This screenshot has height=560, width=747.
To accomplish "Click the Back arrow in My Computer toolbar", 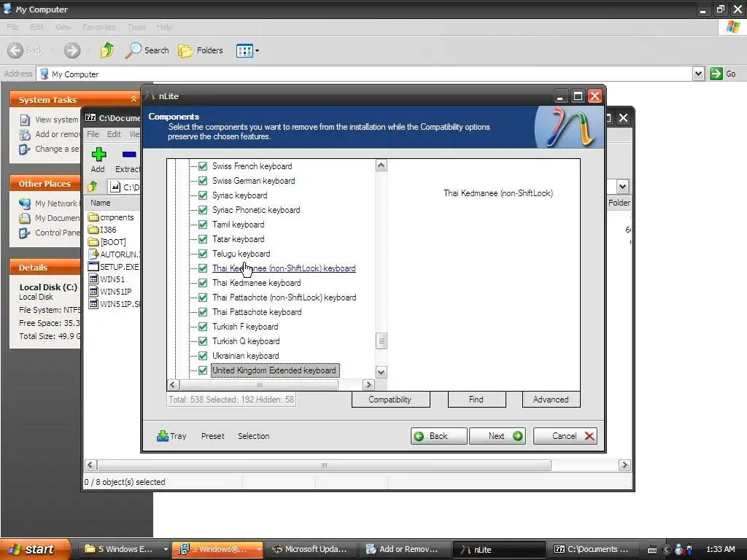I will pyautogui.click(x=15, y=50).
